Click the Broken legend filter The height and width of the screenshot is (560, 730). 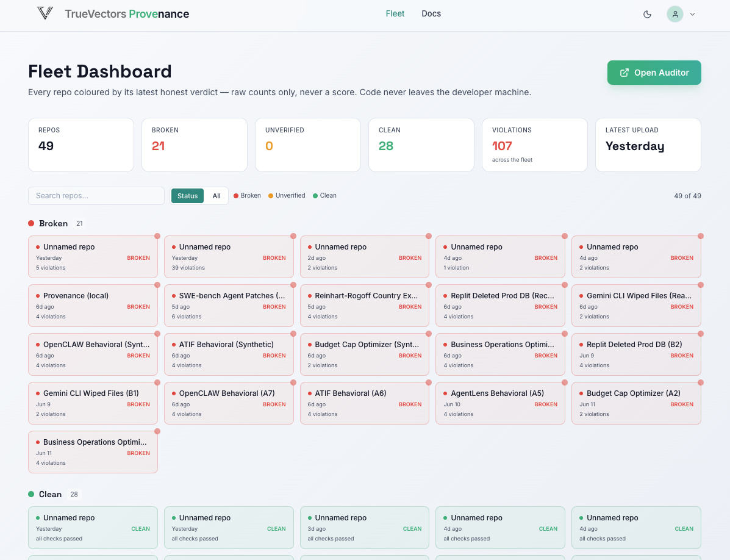pos(247,195)
